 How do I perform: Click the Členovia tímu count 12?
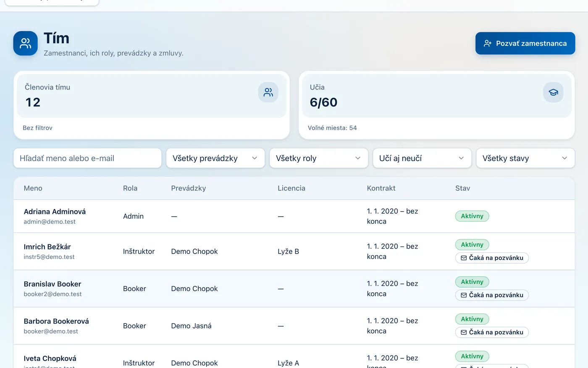[33, 102]
